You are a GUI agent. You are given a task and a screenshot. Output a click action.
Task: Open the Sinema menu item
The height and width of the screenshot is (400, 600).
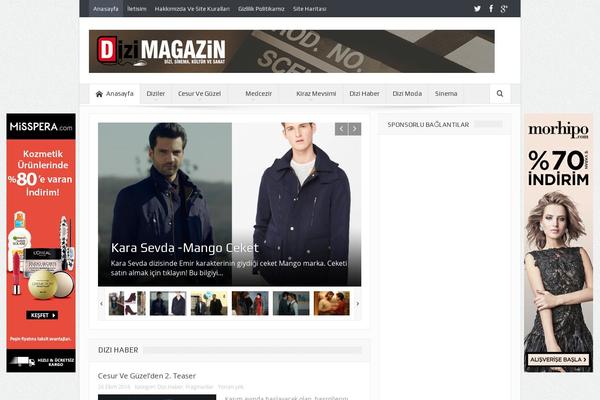pos(446,94)
